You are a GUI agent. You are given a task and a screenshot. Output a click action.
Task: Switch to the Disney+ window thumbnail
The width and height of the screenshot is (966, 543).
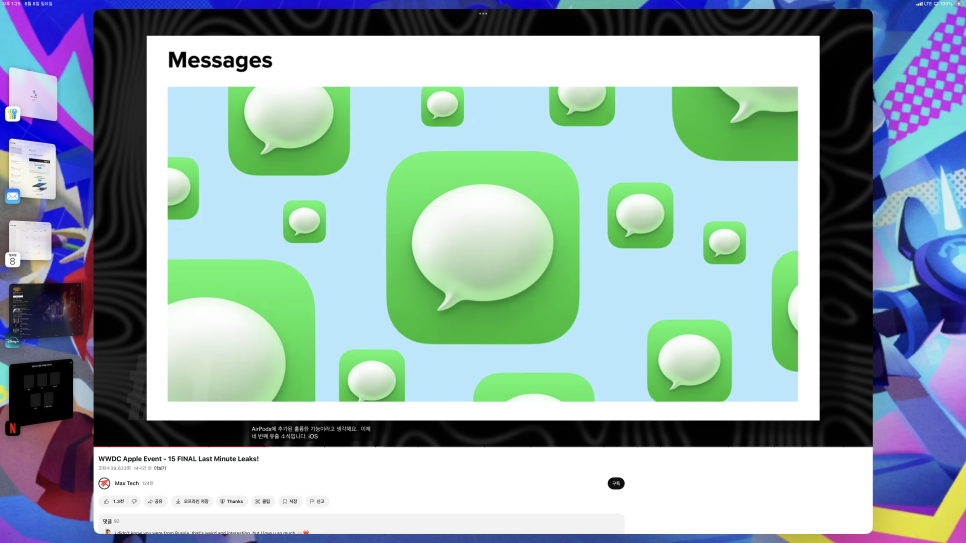(x=46, y=310)
